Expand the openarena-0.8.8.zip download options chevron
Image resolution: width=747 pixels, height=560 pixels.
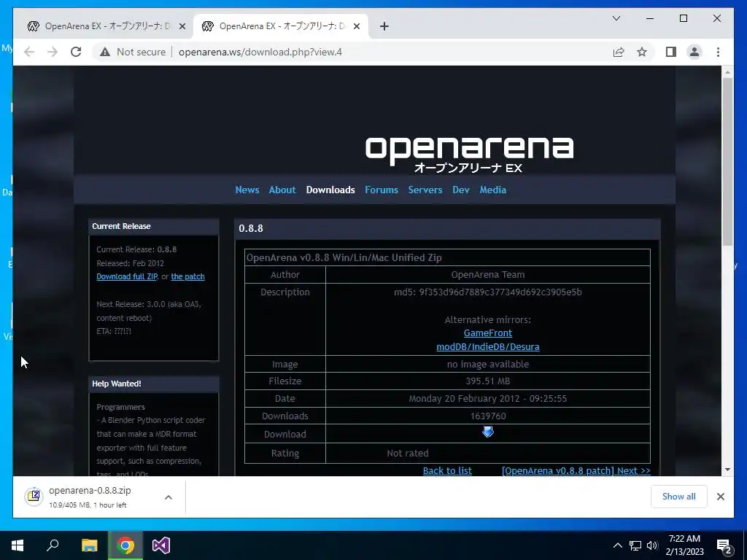(169, 497)
